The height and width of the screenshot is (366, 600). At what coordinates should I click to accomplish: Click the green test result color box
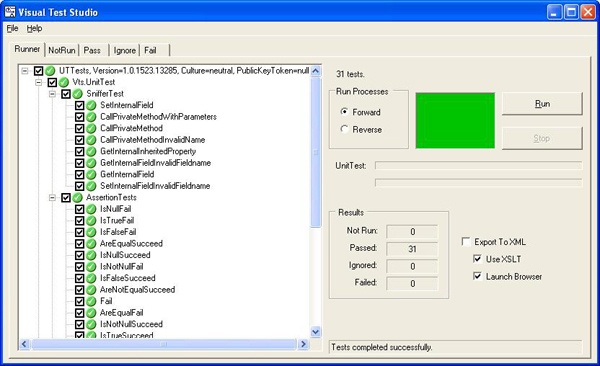pyautogui.click(x=455, y=121)
